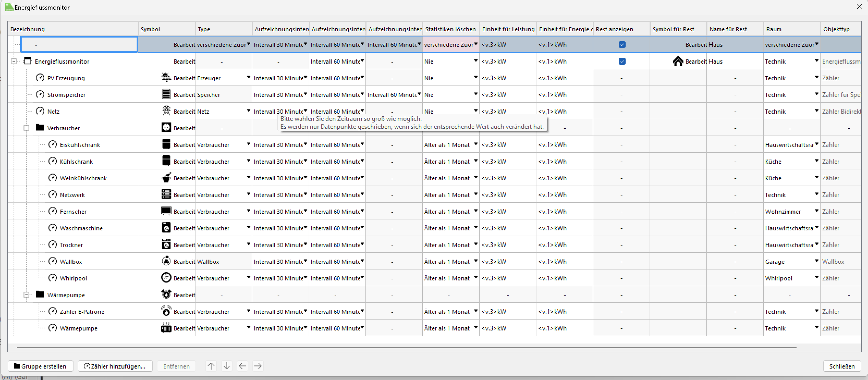Open Raum dropdown for Fernseher row
Viewport: 868px width, 380px height.
point(816,211)
